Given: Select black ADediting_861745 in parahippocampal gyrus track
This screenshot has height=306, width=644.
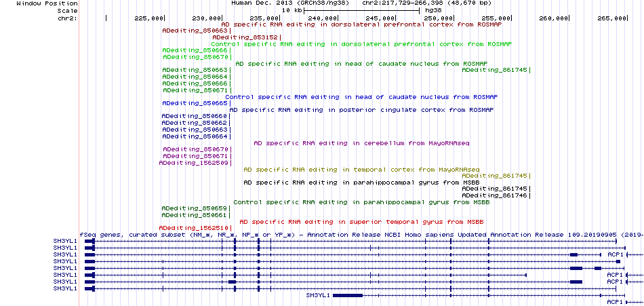Looking at the screenshot, I should (494, 189).
